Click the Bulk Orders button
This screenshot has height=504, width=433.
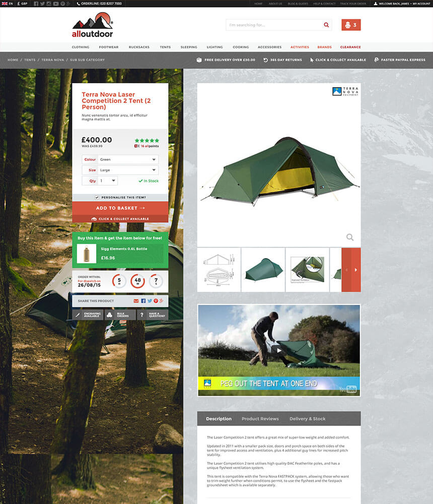coord(120,315)
